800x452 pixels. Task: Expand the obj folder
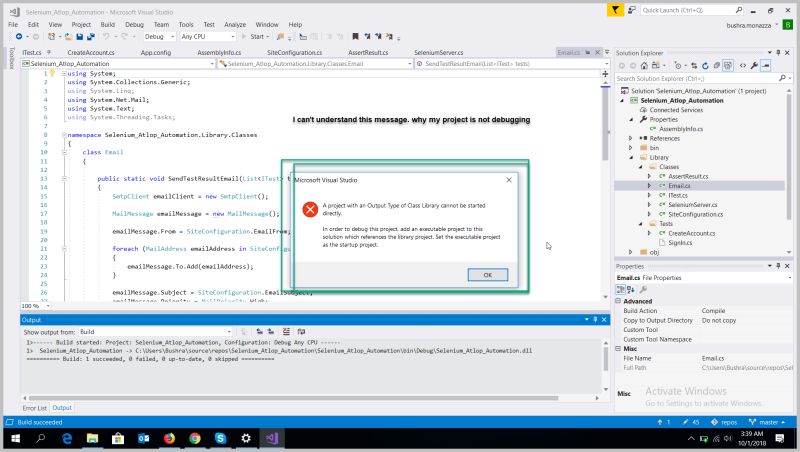631,252
